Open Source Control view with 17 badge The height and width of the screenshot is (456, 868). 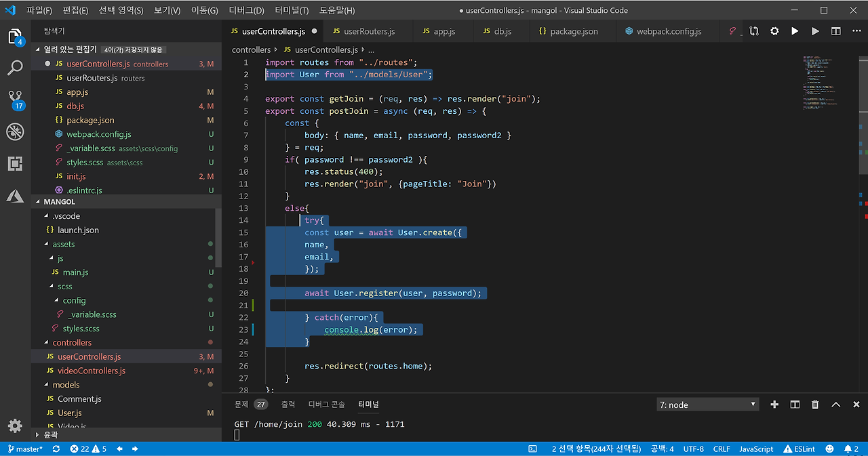[x=15, y=100]
